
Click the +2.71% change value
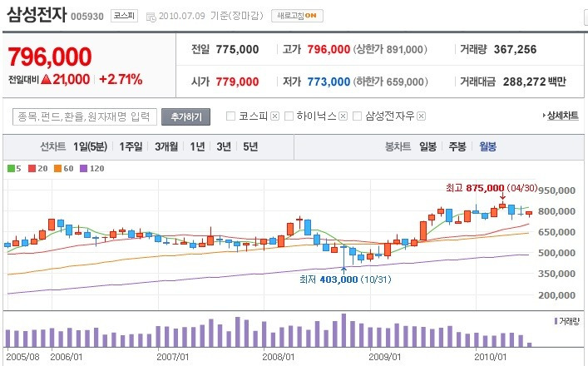pos(121,79)
